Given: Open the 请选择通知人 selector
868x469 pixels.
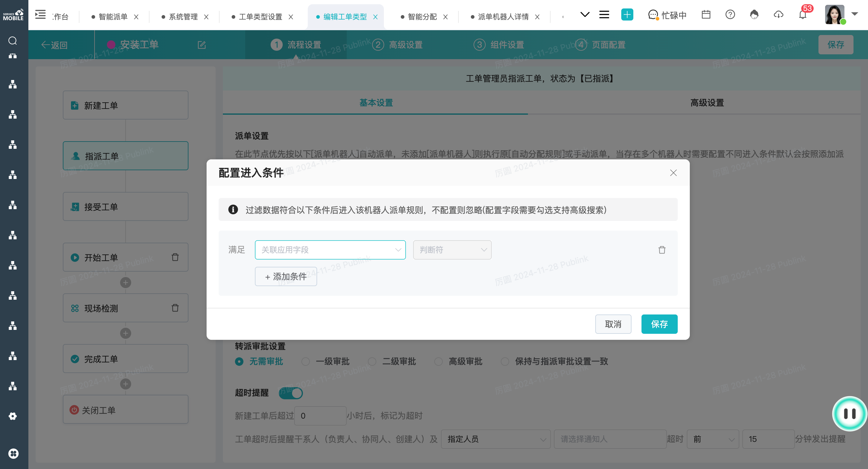Looking at the screenshot, I should click(610, 439).
